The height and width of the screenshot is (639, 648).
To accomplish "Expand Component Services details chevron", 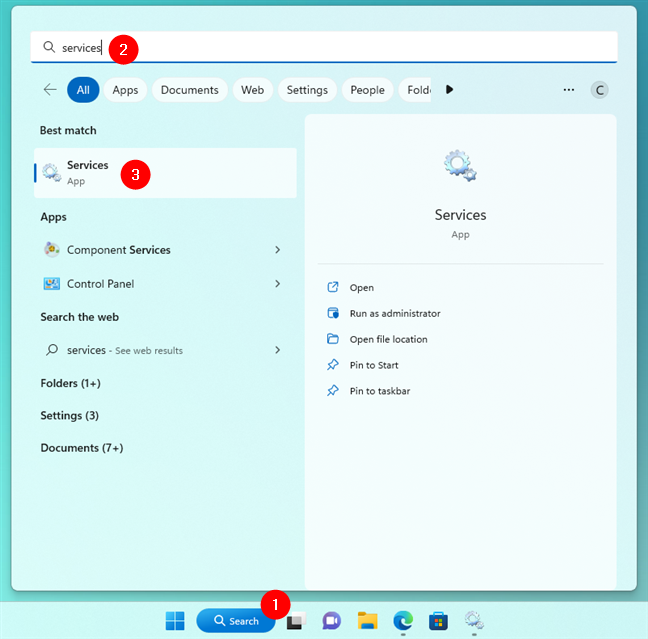I will (278, 250).
